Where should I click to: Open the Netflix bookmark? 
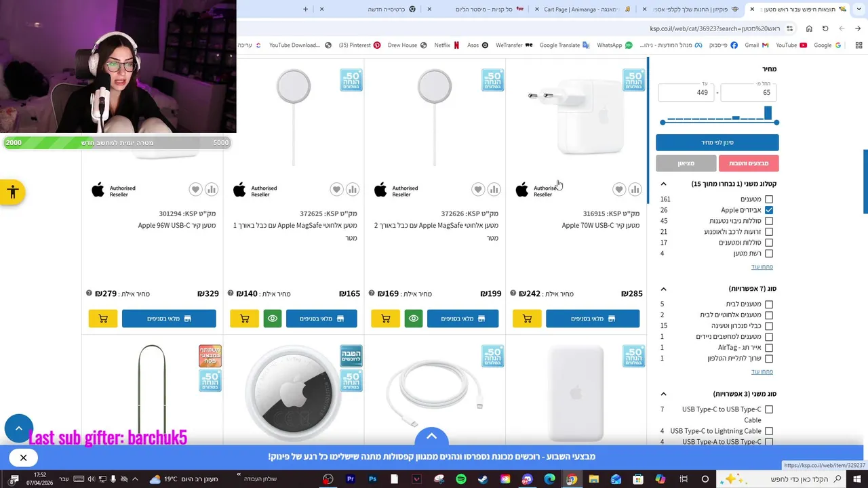click(447, 45)
